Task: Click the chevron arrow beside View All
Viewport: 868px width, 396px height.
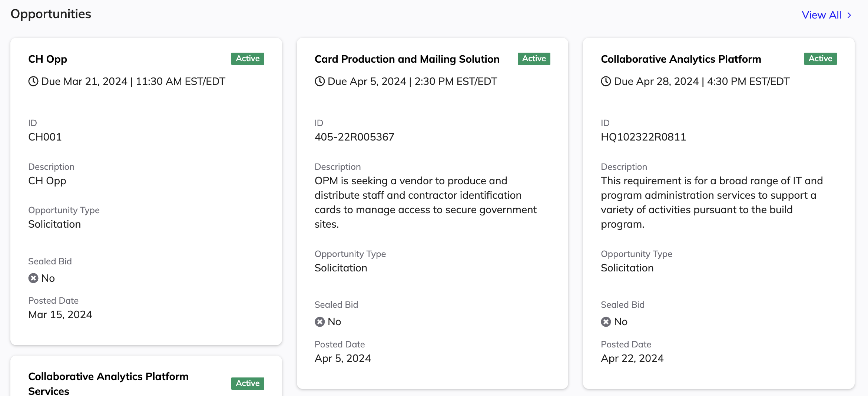Action: tap(849, 15)
